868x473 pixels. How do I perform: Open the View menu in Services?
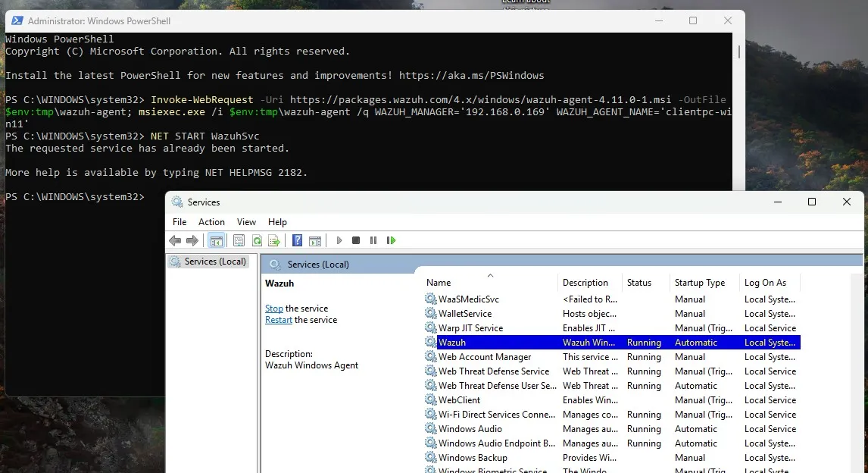click(x=246, y=222)
